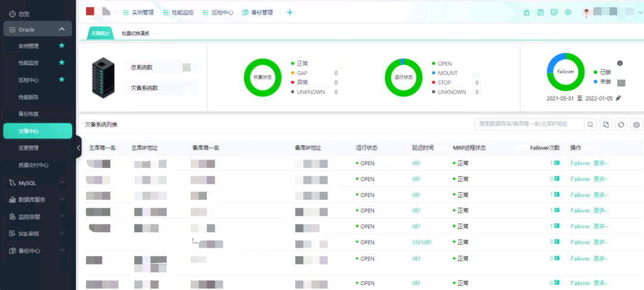Click the MySQL icon in sidebar

coord(13,183)
